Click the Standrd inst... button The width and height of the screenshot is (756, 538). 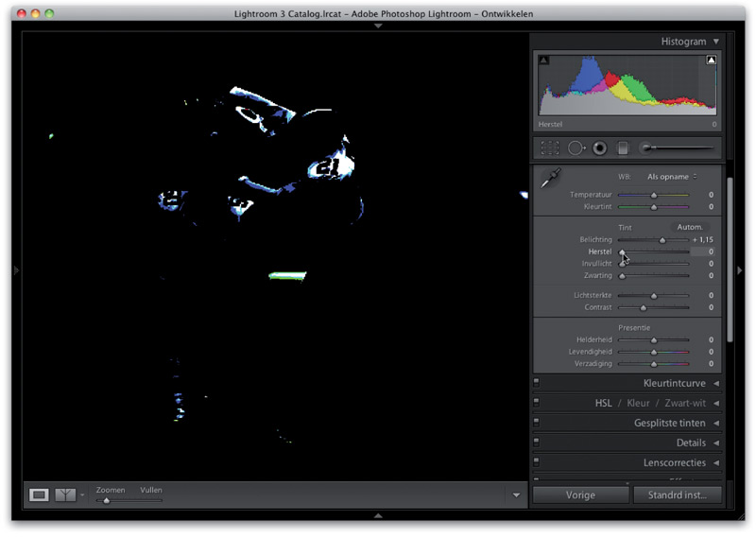tap(678, 495)
